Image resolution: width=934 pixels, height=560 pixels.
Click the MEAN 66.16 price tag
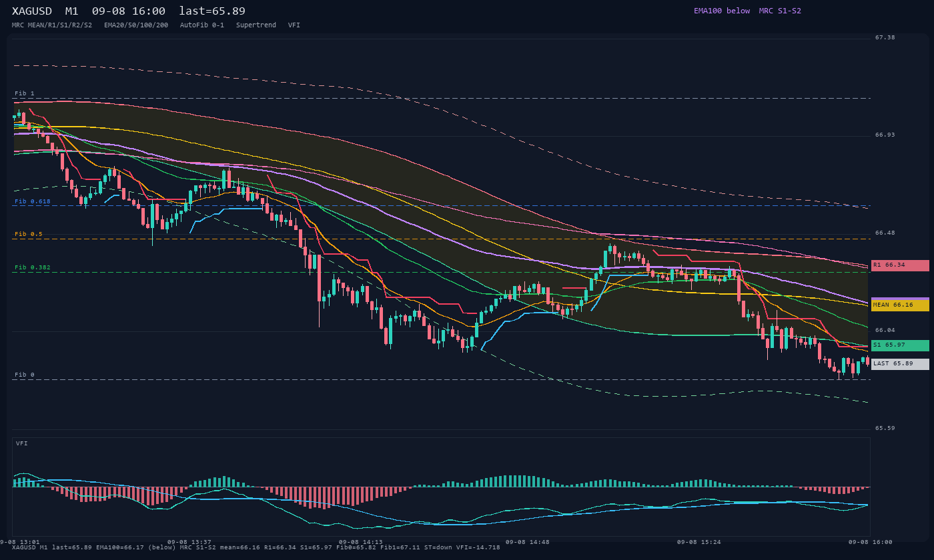tap(900, 305)
